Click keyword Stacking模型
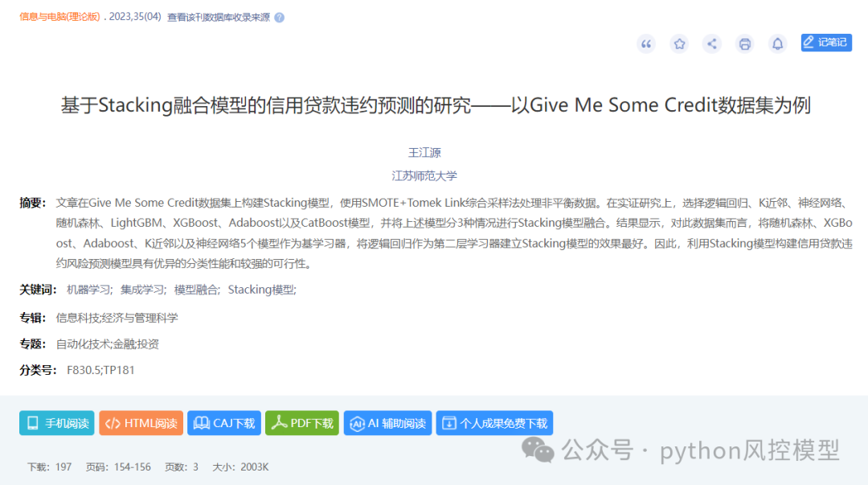Viewport: 868px width, 485px height. click(262, 290)
